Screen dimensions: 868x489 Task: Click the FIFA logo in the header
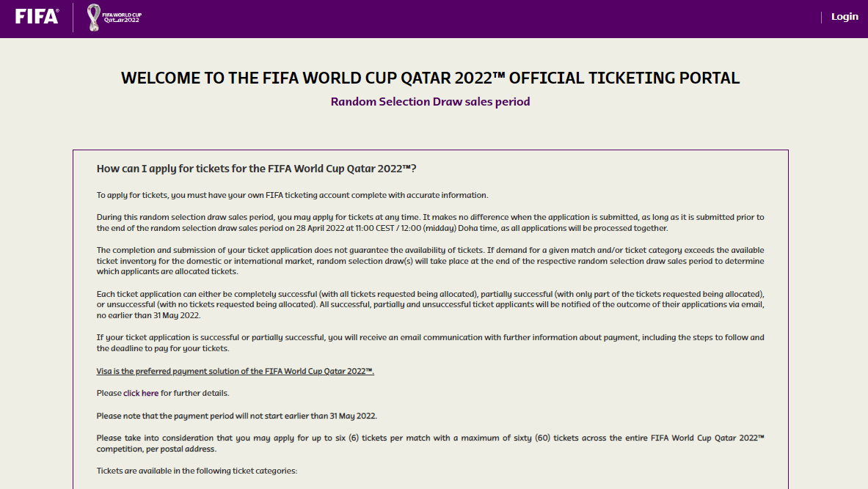pos(37,17)
